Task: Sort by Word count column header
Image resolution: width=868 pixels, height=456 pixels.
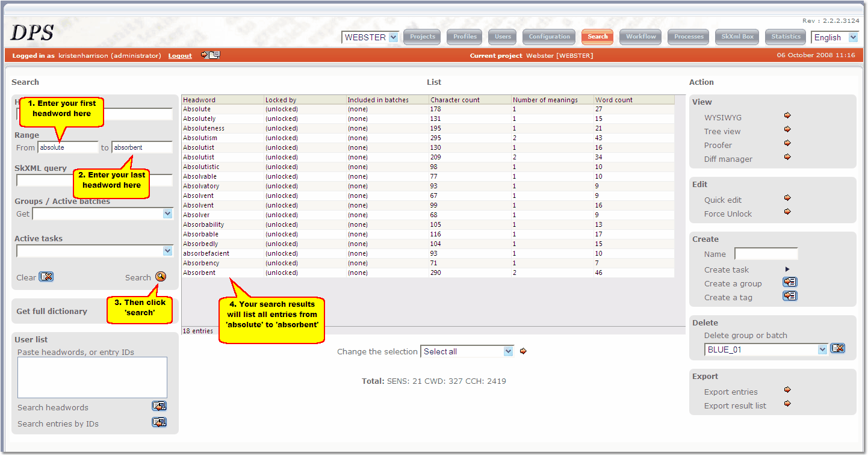Action: click(x=634, y=100)
